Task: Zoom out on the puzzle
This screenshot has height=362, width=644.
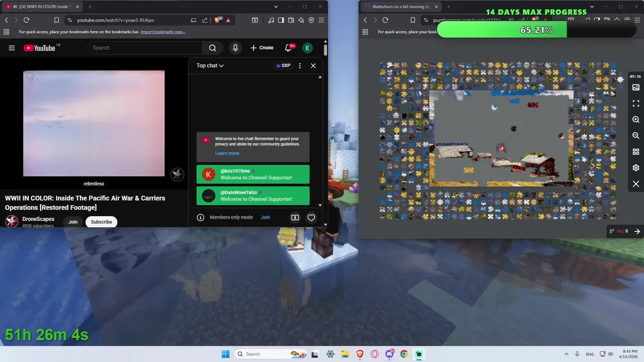Action: coord(635,136)
